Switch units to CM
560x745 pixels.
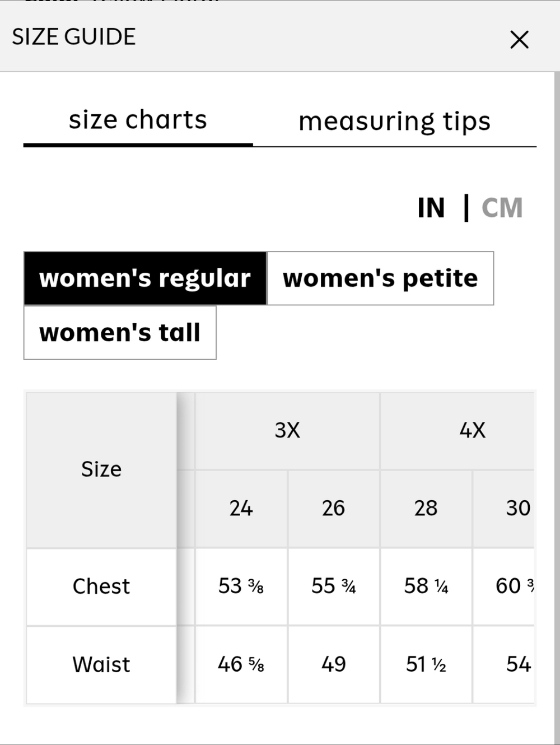coord(502,208)
